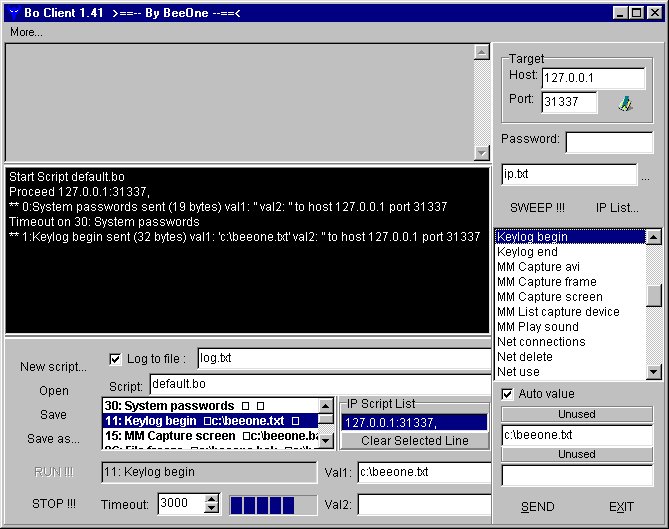Open the More... menu
The width and height of the screenshot is (669, 529).
tap(27, 32)
